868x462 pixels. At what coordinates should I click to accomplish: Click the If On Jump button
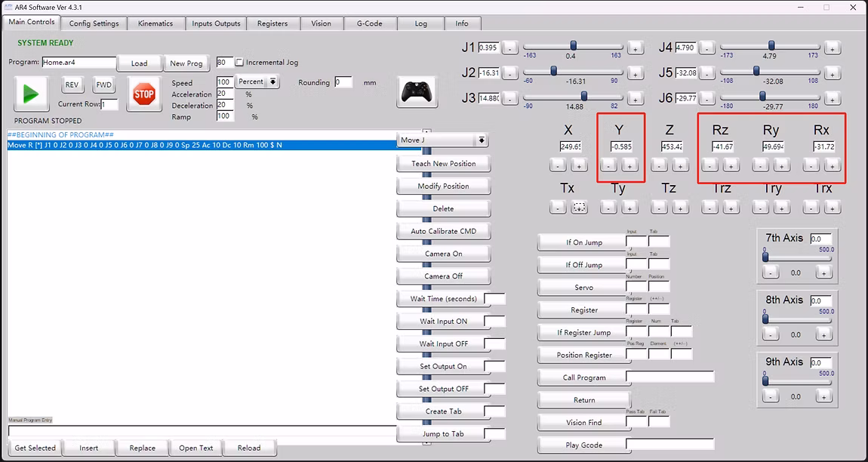[x=584, y=242]
